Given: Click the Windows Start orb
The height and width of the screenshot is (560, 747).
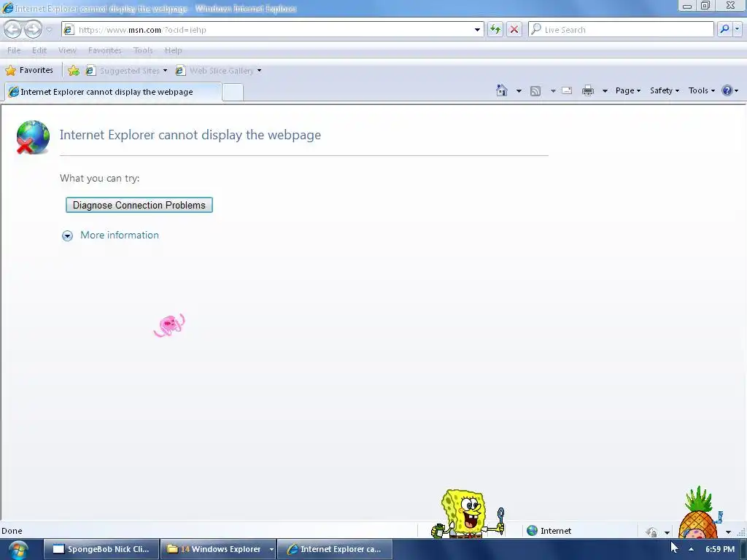Looking at the screenshot, I should [18, 550].
